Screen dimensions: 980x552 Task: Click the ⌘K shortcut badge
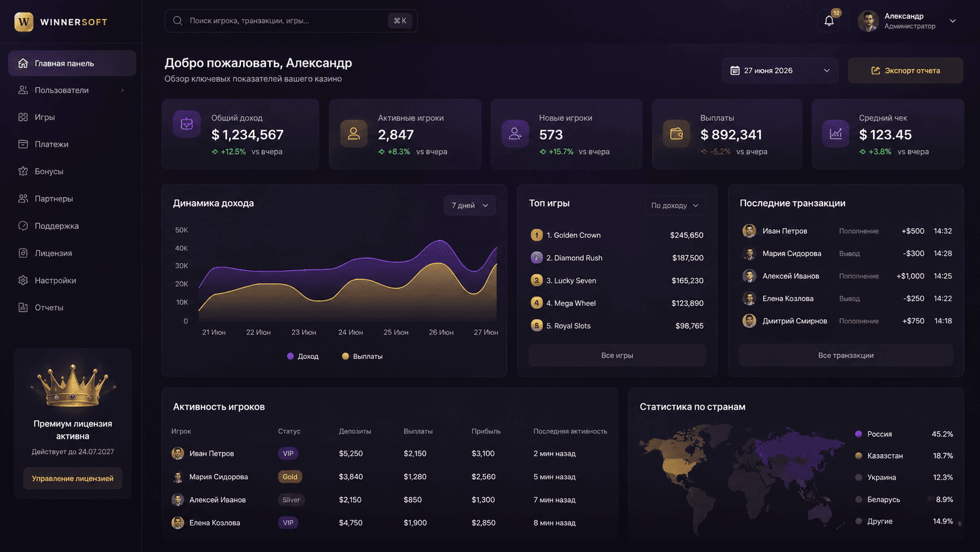(x=400, y=21)
